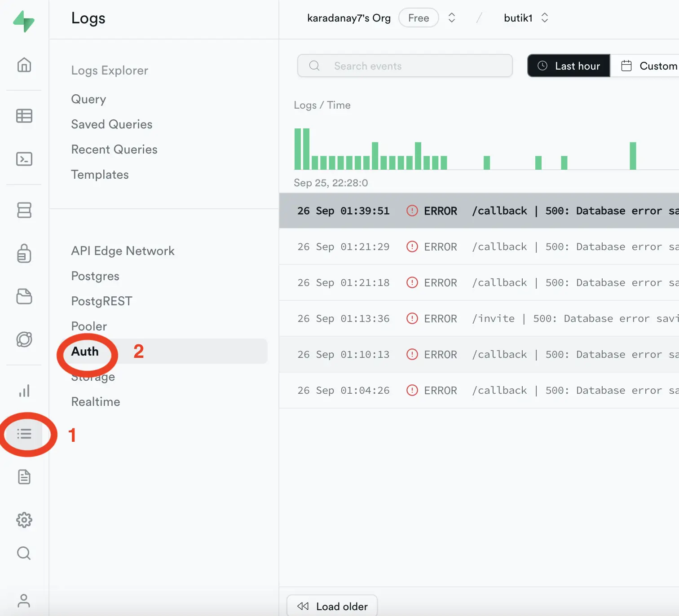
Task: Click the Supabase logo icon
Action: (24, 20)
